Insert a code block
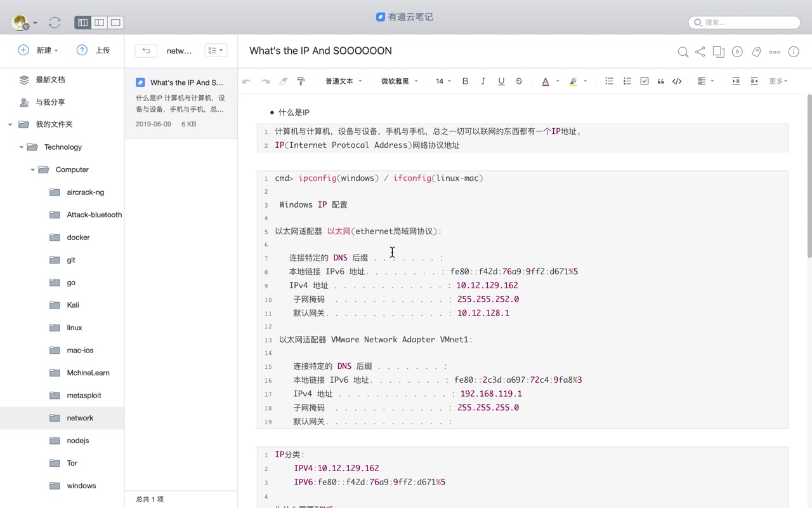Screen dimensions: 812x508 click(677, 81)
